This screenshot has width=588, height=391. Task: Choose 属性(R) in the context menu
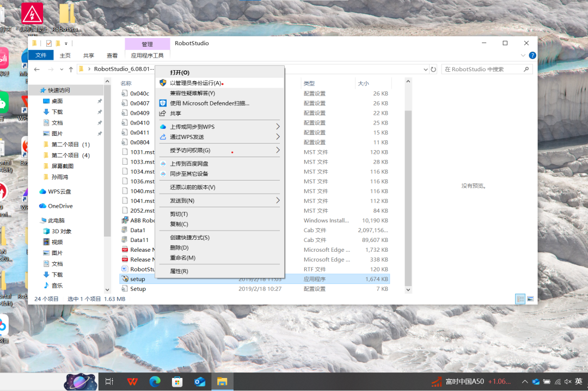coord(179,271)
